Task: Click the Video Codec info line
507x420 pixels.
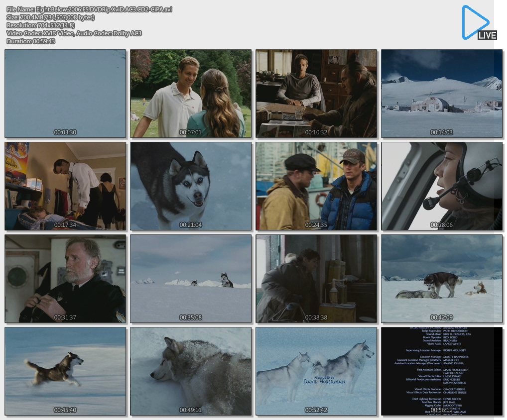Action: (74, 33)
